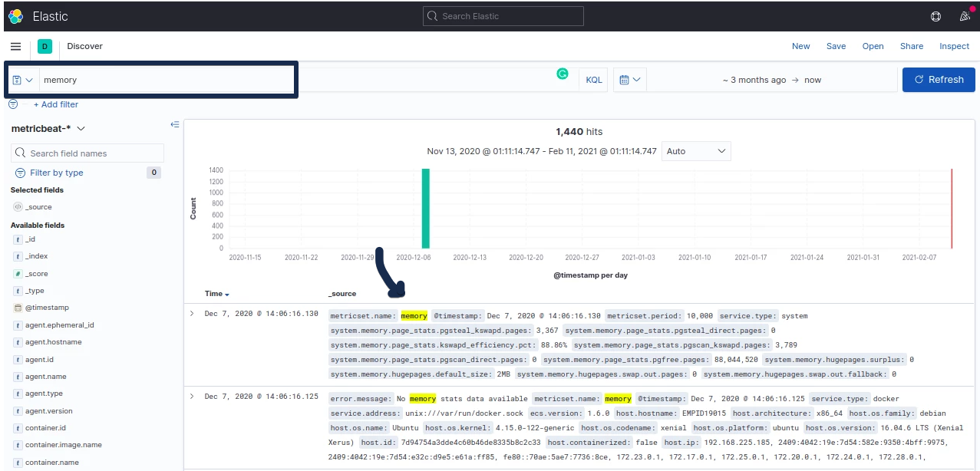
Task: Click the filter icon beside Add filter
Action: point(12,104)
